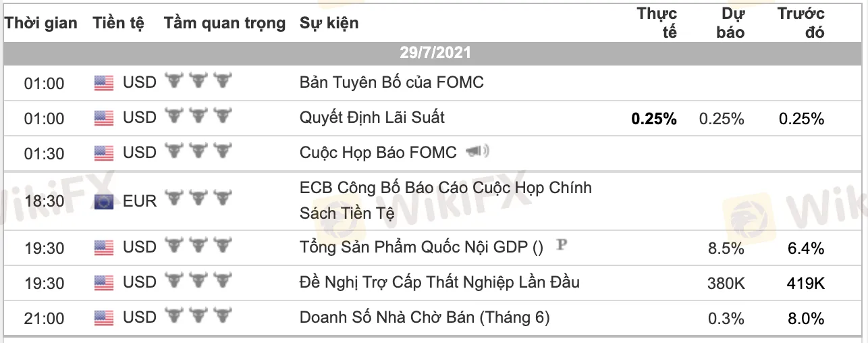Click the bull icons for Doanh Số Nhà Chờ Bán
The height and width of the screenshot is (343, 868).
(x=198, y=317)
